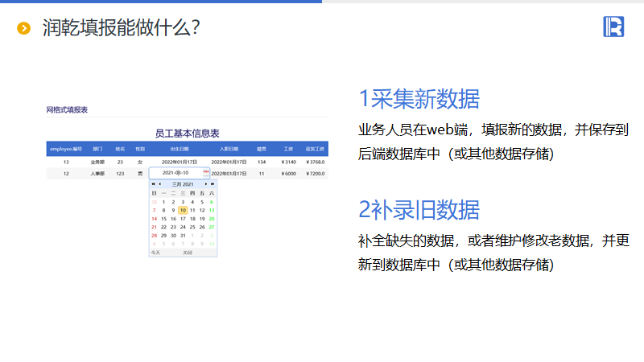Click the employee.编号 column header
This screenshot has height=362, width=644.
(66, 149)
